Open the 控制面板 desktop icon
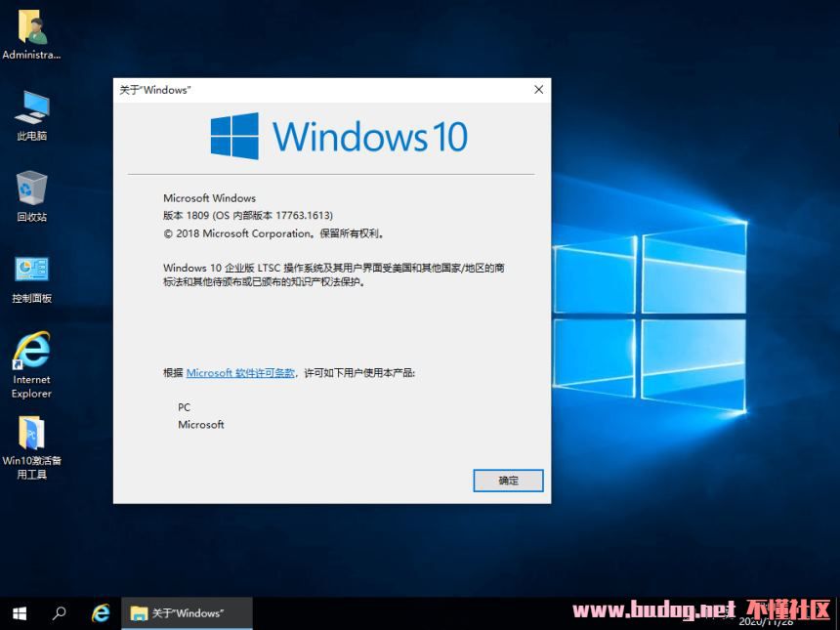This screenshot has width=840, height=630. [x=31, y=278]
